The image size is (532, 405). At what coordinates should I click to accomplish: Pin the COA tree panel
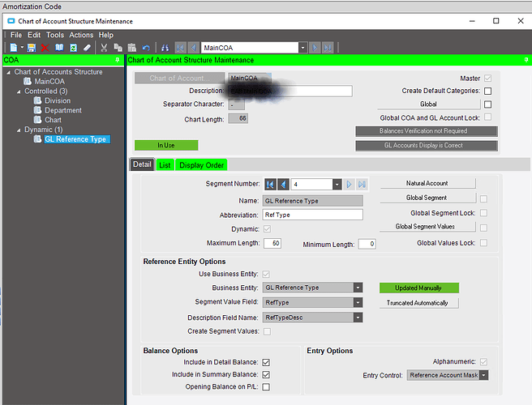click(118, 60)
